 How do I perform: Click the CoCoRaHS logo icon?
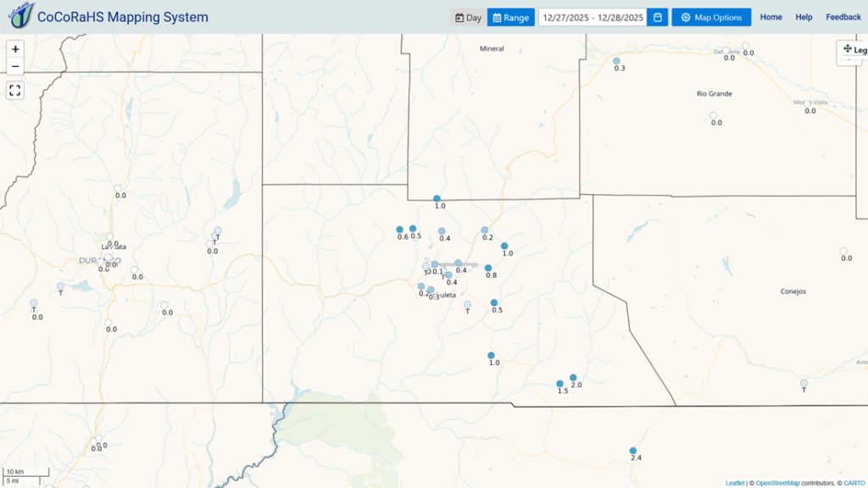coord(21,15)
